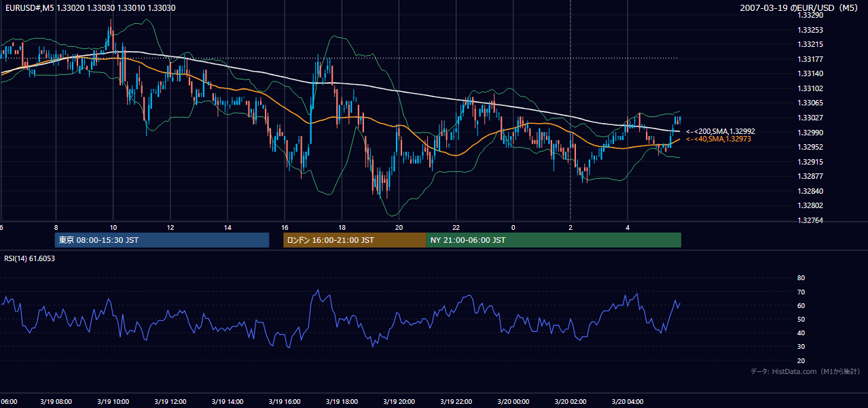Click hour tick 18 under the price chart
This screenshot has height=408, width=868.
click(x=342, y=228)
